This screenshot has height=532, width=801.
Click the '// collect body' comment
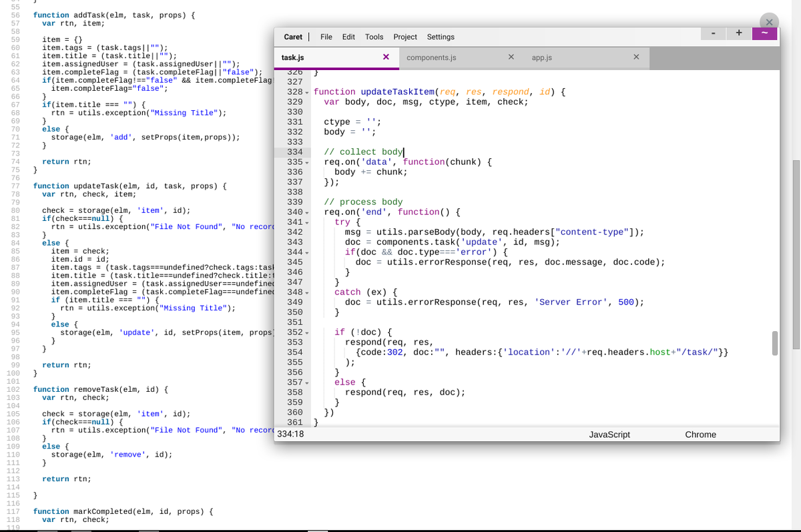click(363, 152)
